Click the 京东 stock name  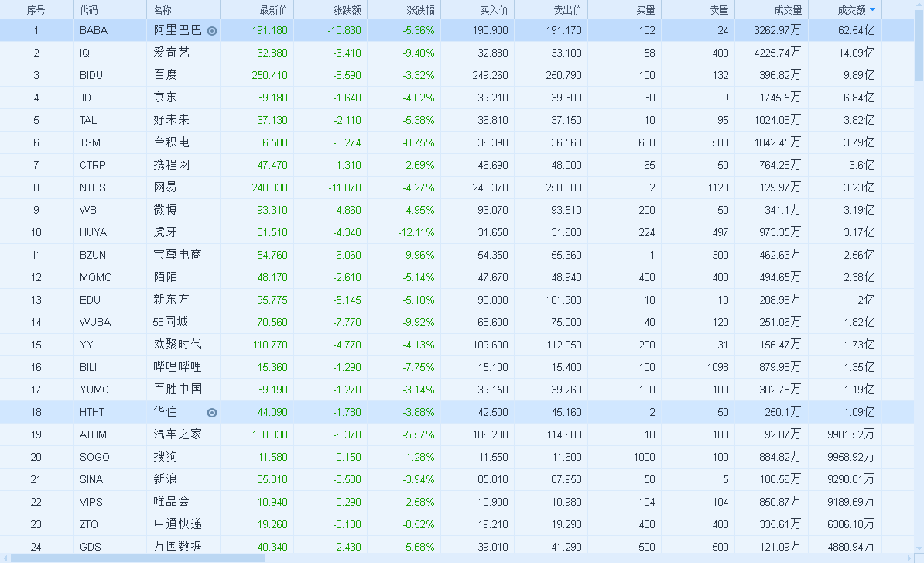(x=165, y=98)
